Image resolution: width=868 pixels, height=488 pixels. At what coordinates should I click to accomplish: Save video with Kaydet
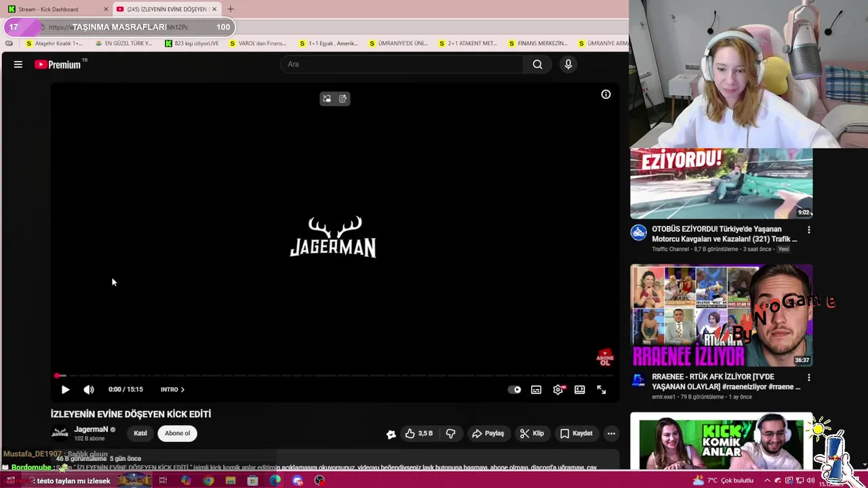[576, 434]
